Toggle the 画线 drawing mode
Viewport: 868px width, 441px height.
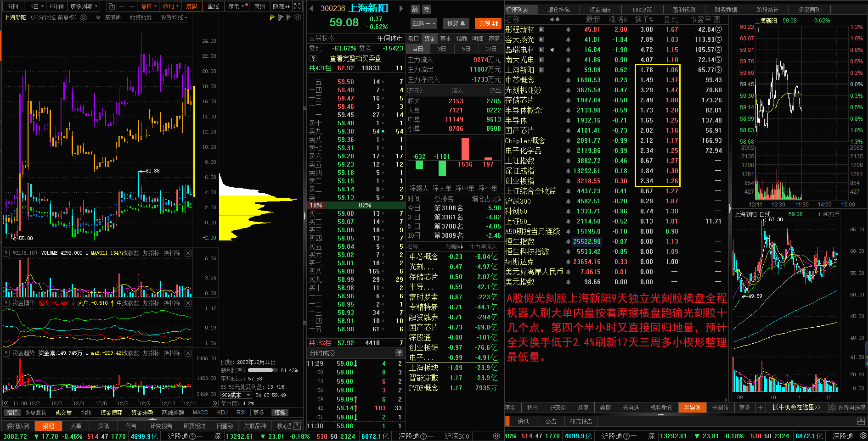click(x=213, y=6)
